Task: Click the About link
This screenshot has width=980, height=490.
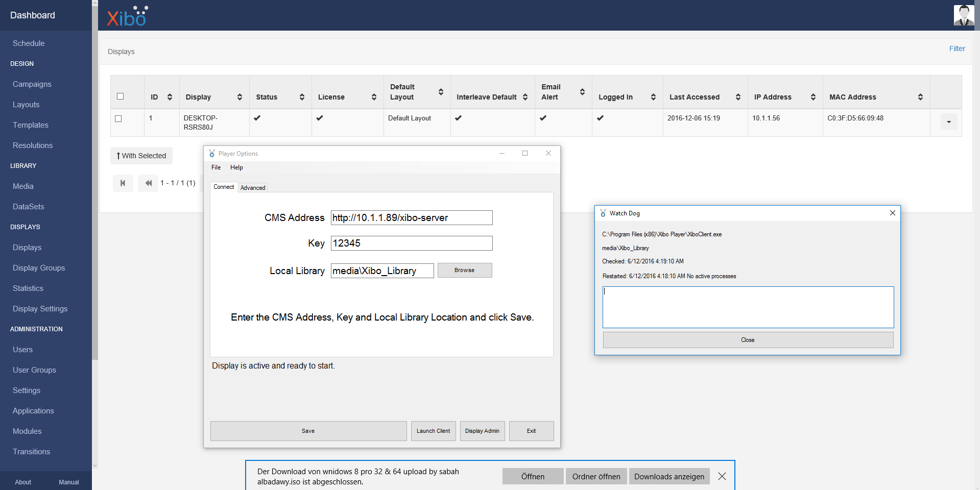Action: coord(23,482)
